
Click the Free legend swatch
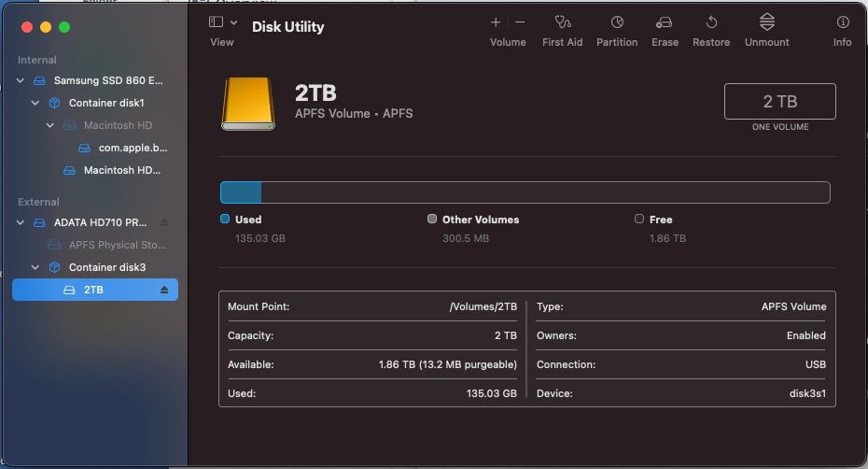point(638,219)
